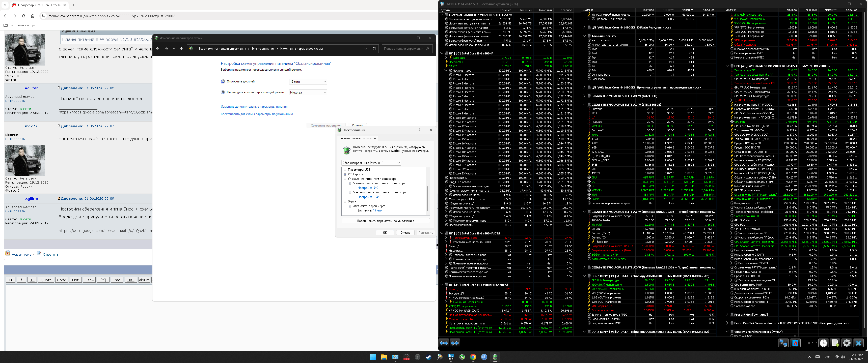
Task: Reset HWiNFO elapsed time clock icon
Action: pos(824,343)
